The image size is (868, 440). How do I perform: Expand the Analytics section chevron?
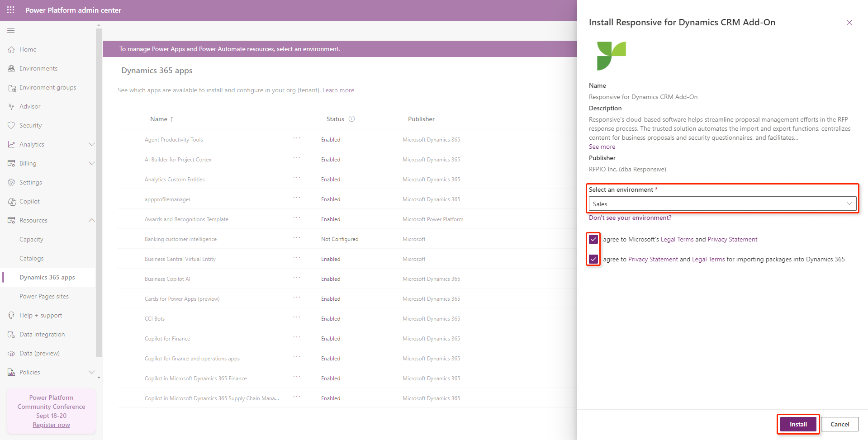pos(92,144)
